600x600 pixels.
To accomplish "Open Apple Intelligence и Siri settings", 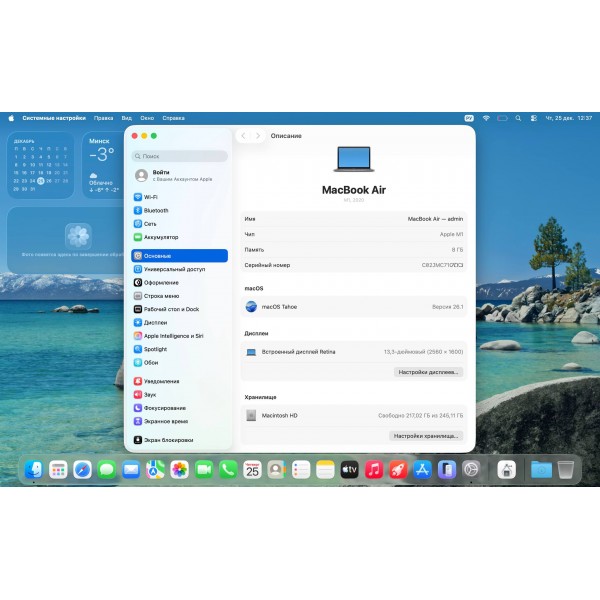I will pos(173,336).
